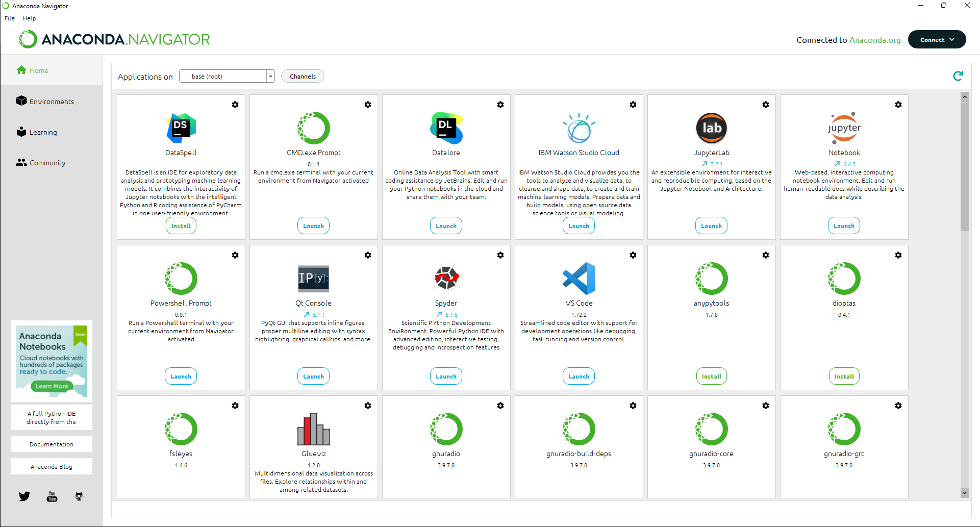The image size is (980, 527).
Task: Click the Jupyter Notebook app icon
Action: [x=844, y=128]
